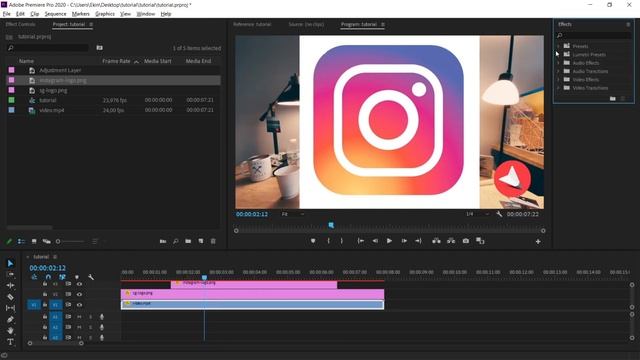The height and width of the screenshot is (360, 640).
Task: Switch Project panel to List View
Action: [x=21, y=242]
